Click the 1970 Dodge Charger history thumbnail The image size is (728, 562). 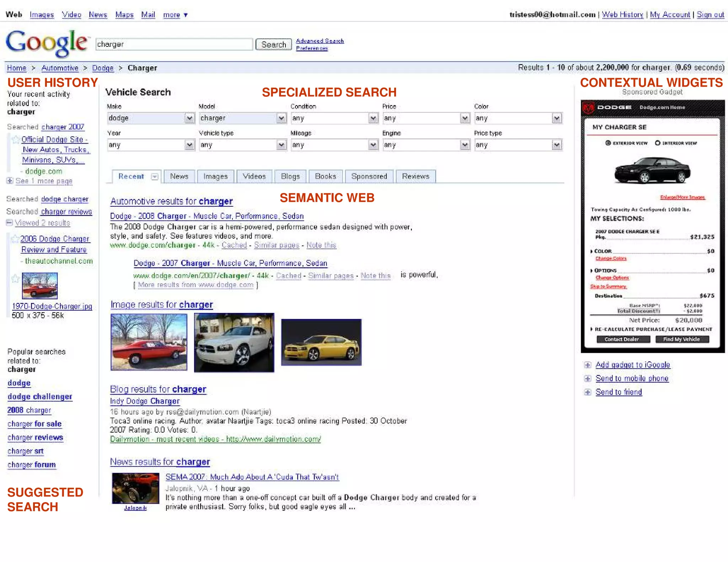point(40,286)
